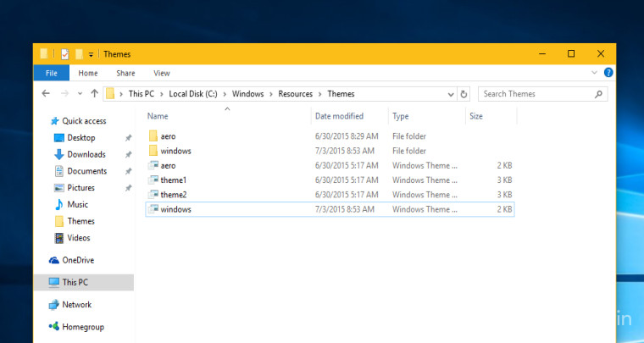Click the 3 KB size of theme1
This screenshot has height=343, width=644.
(504, 180)
